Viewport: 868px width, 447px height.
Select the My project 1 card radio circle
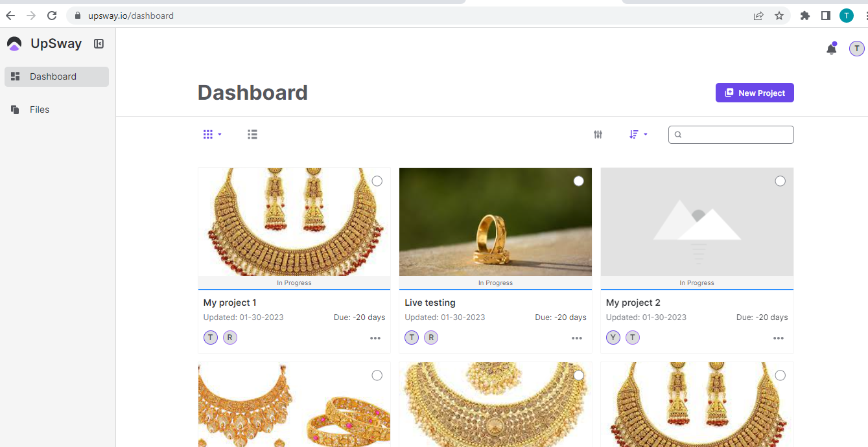pos(377,181)
